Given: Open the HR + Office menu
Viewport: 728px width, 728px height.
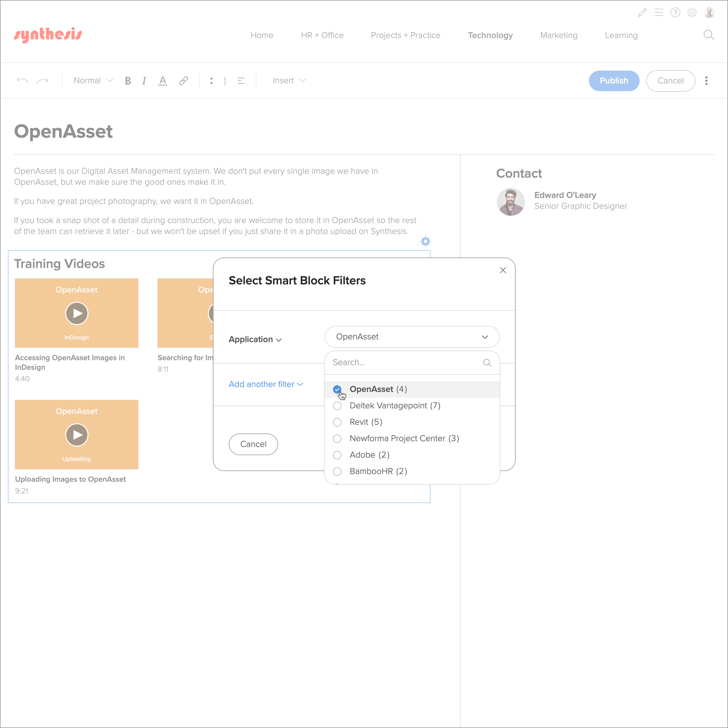Looking at the screenshot, I should (x=322, y=36).
